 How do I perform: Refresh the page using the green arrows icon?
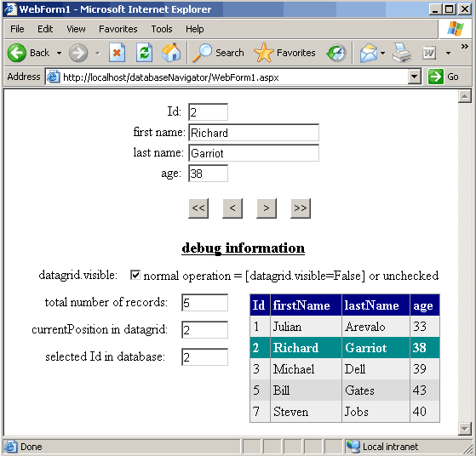[144, 53]
